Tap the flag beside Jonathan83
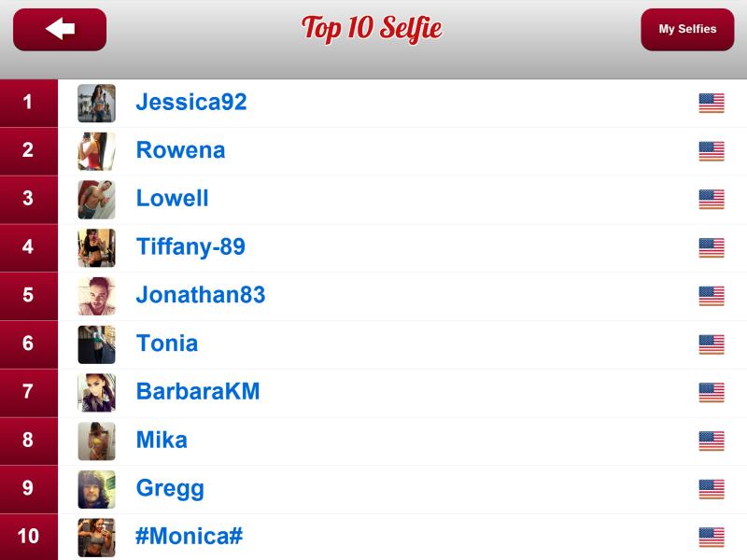The height and width of the screenshot is (560, 747). [x=712, y=296]
